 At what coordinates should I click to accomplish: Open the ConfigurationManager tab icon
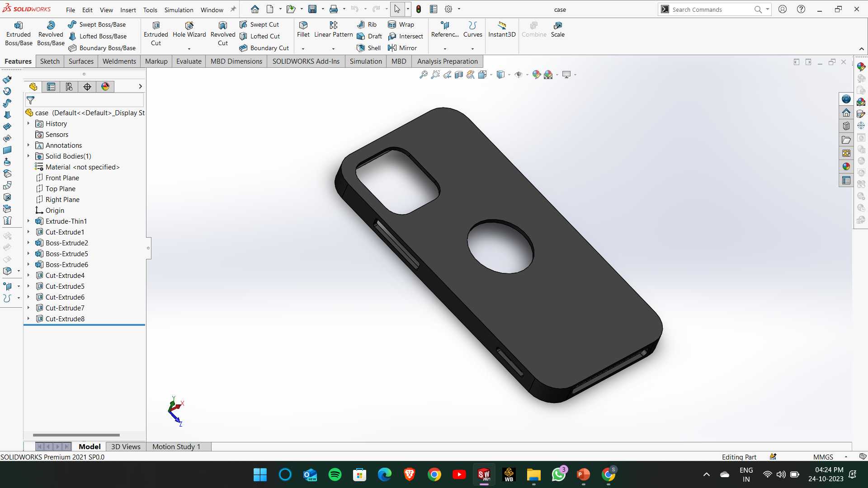pyautogui.click(x=69, y=87)
